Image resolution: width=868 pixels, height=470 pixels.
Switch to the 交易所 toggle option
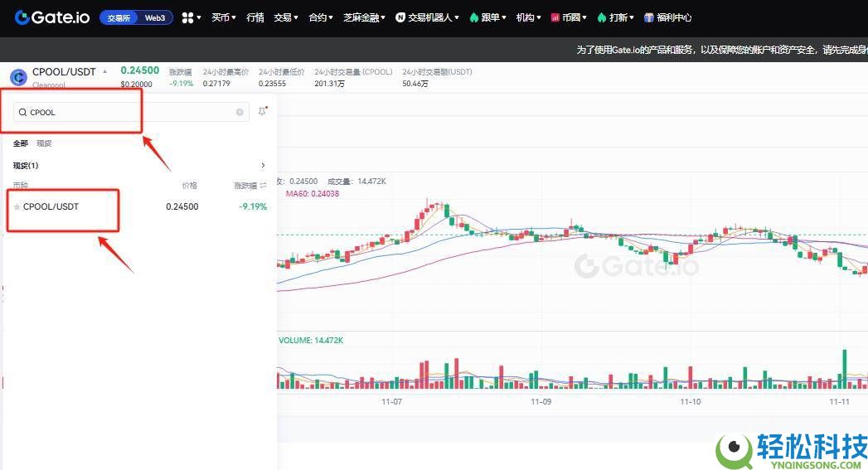(x=119, y=17)
